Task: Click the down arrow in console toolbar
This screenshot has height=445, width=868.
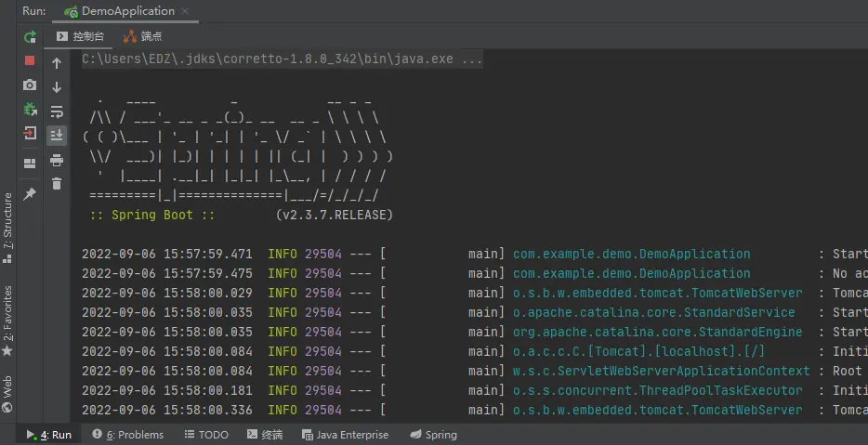Action: click(x=57, y=87)
